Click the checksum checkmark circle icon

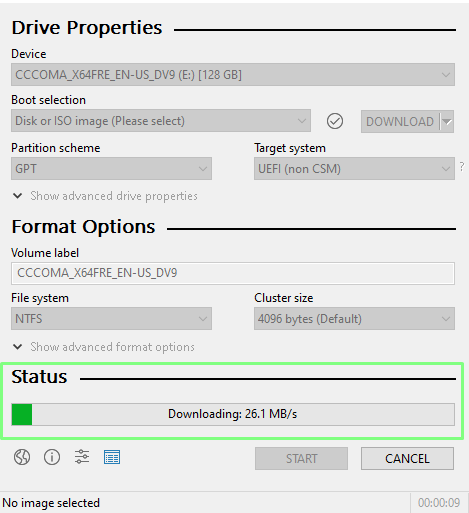click(x=335, y=121)
